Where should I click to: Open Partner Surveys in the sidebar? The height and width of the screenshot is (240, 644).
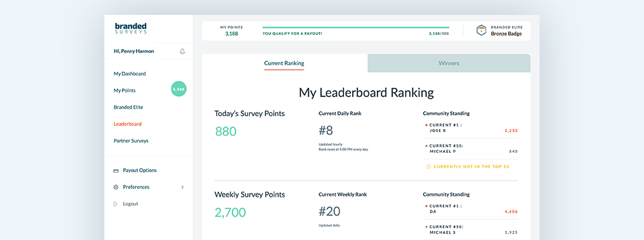click(x=131, y=141)
